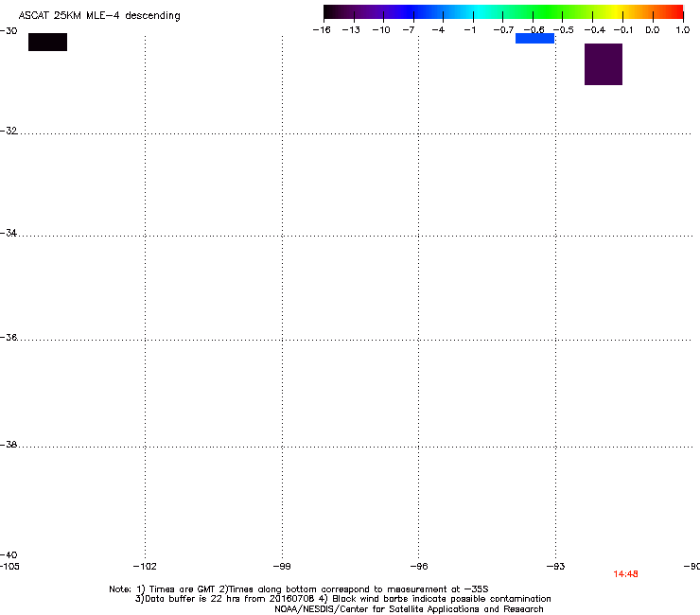Screen dimensions: 700x615
Task: Click the -99 longitude axis label
Action: (x=282, y=567)
